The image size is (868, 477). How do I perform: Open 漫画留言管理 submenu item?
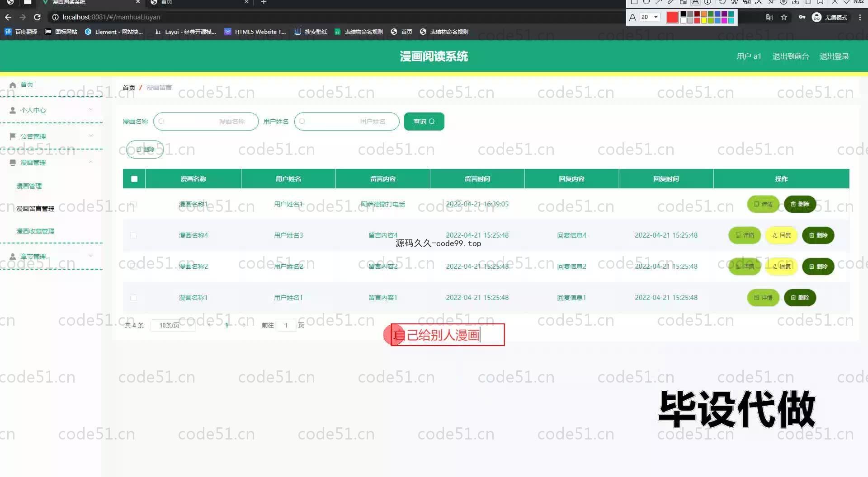35,209
